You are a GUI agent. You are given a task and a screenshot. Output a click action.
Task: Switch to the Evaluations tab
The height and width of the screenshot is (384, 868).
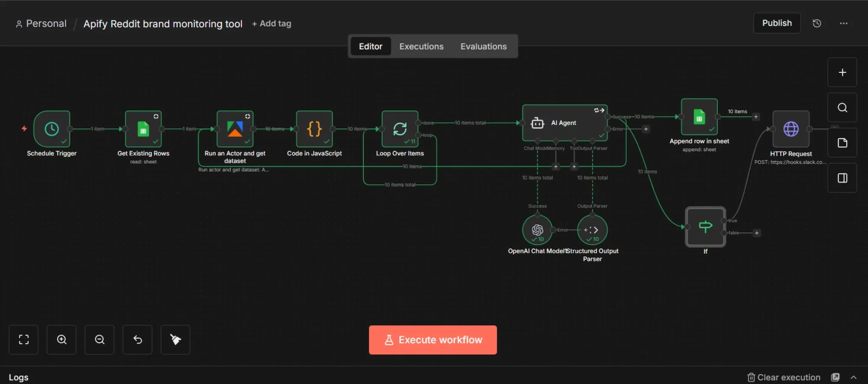(x=483, y=46)
